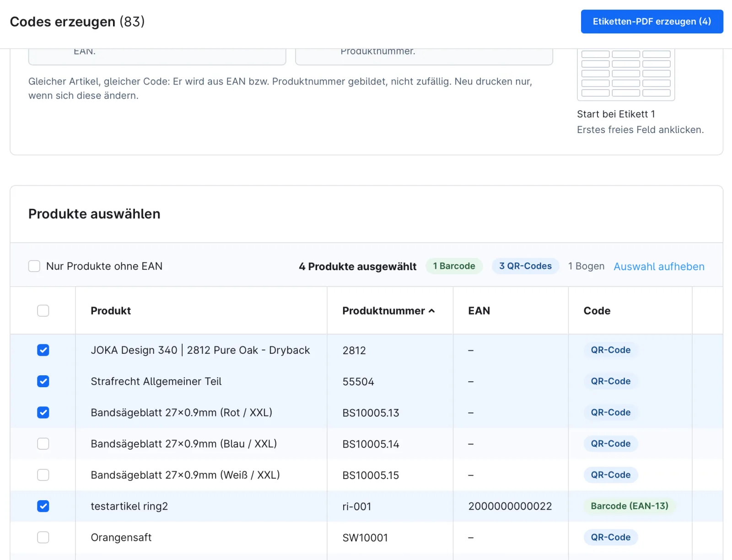This screenshot has height=560, width=732.
Task: Click 4 Produkte ausgewählt text
Action: (357, 267)
